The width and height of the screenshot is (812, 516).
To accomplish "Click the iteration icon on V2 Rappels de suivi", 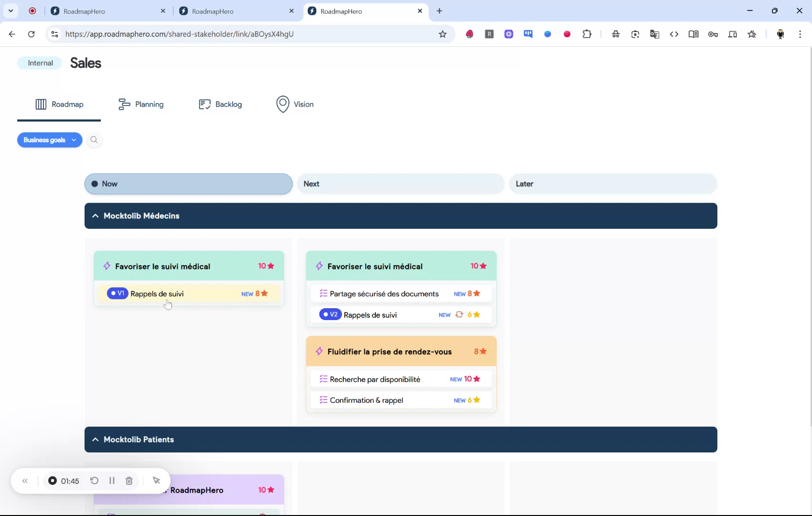I will click(x=459, y=314).
